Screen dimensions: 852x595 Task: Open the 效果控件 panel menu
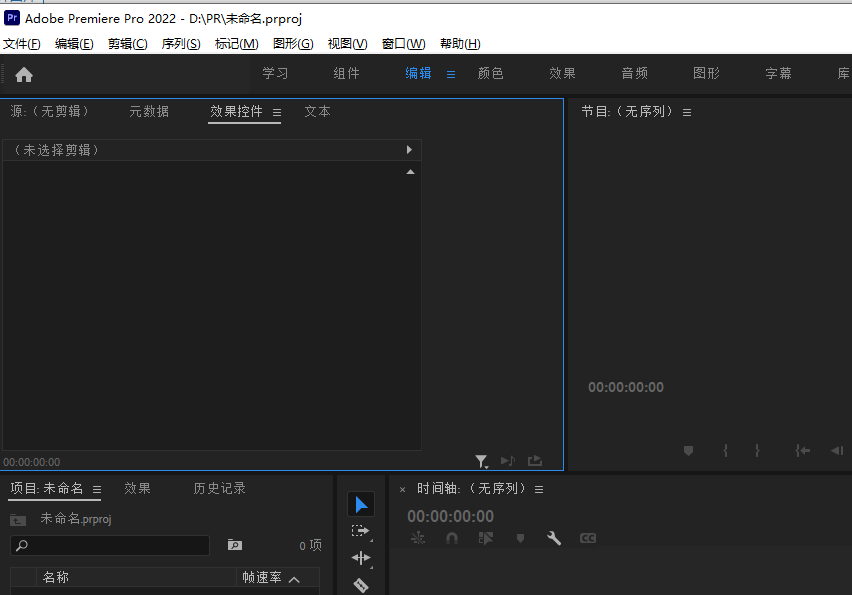click(x=277, y=112)
